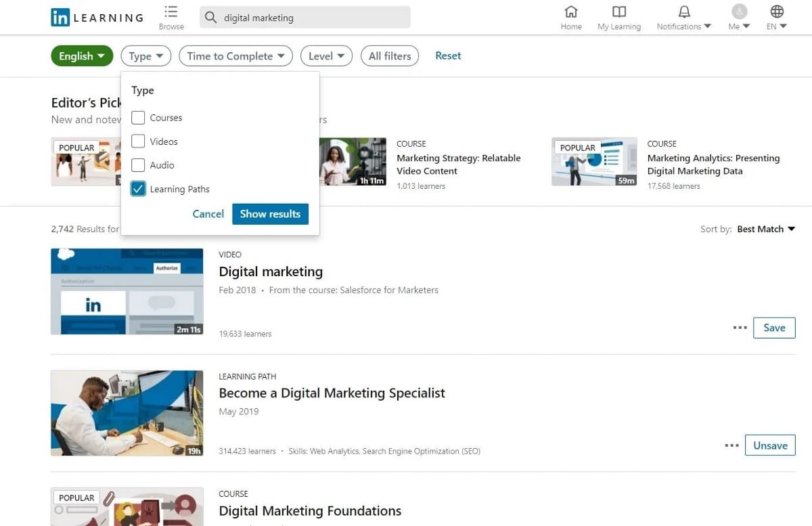Check the Courses checkbox
This screenshot has height=526, width=812.
click(x=138, y=117)
